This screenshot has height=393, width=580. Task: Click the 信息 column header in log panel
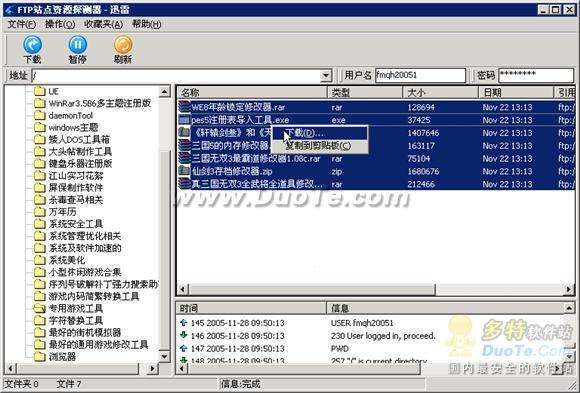point(446,308)
